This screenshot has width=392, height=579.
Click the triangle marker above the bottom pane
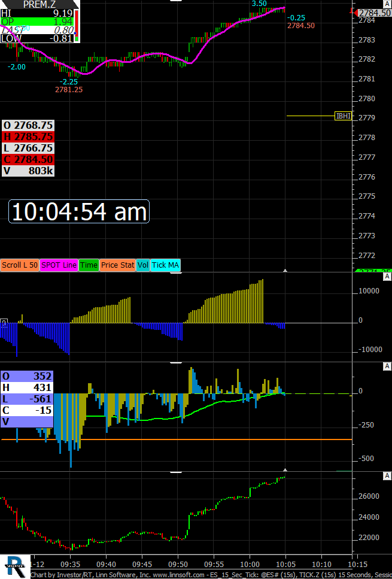point(285,470)
